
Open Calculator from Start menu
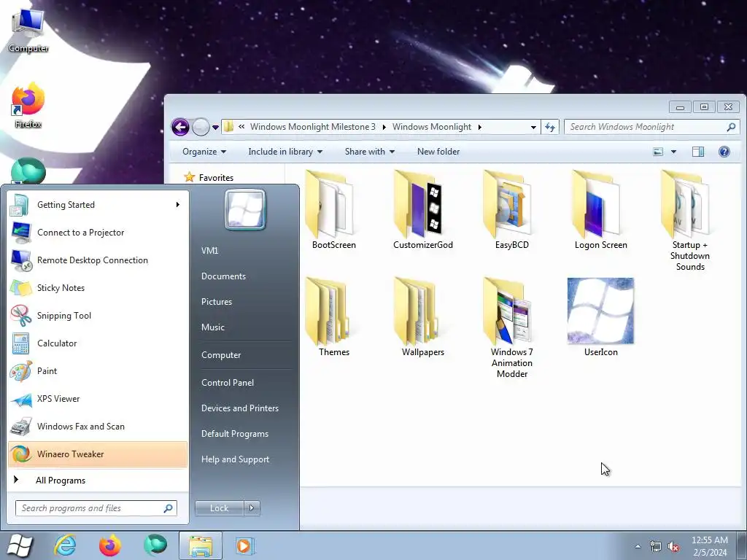point(98,343)
